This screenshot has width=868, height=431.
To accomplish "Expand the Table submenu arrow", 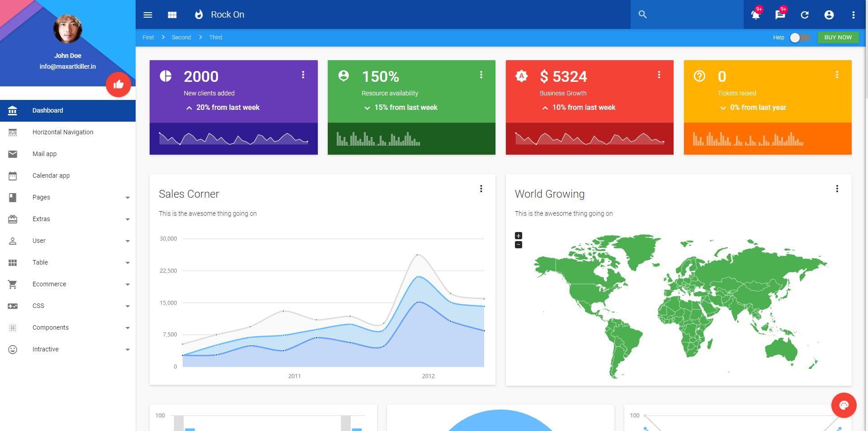I will tap(127, 263).
